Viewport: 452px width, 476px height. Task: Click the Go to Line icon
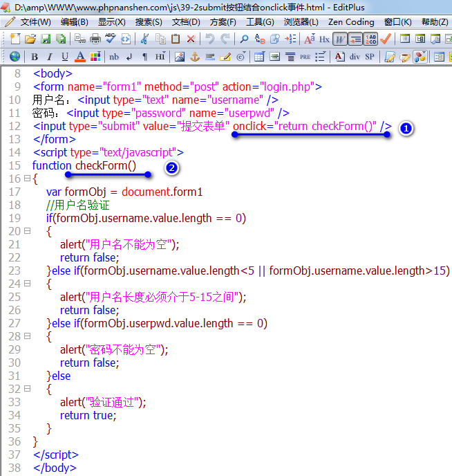(290, 39)
